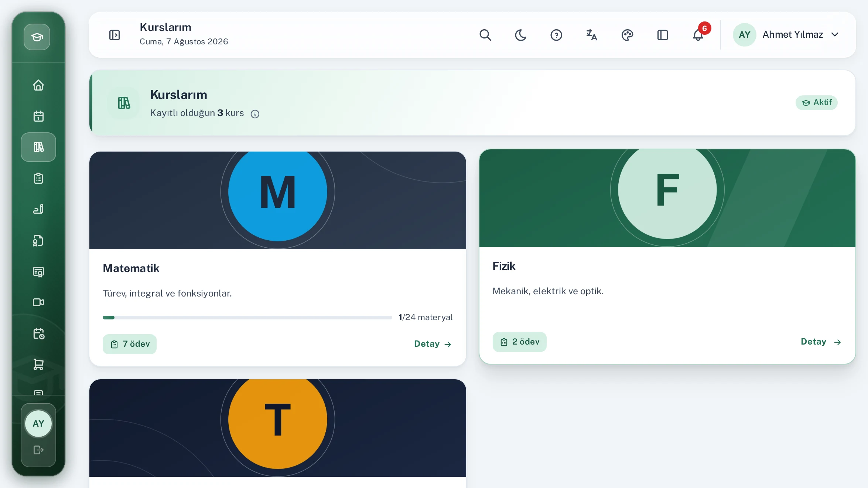Click the AY avatar in sidebar
Viewport: 868px width, 488px height.
point(38,424)
